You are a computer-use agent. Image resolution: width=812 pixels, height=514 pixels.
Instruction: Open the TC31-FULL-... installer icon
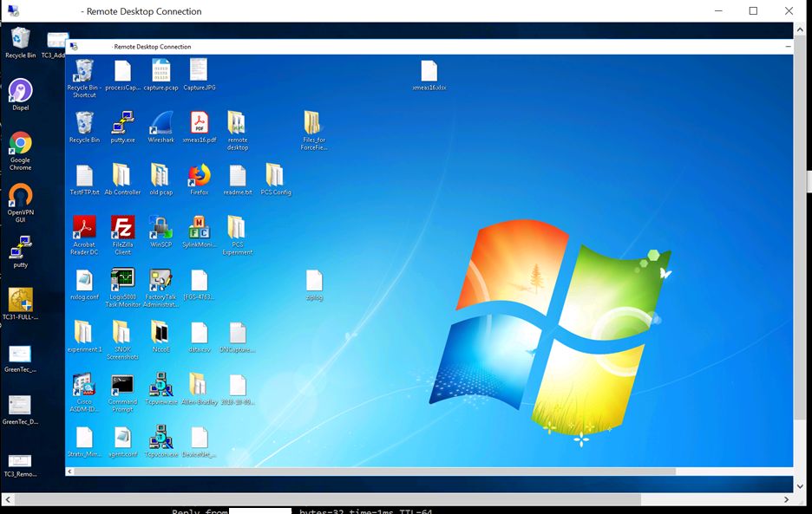pos(20,304)
